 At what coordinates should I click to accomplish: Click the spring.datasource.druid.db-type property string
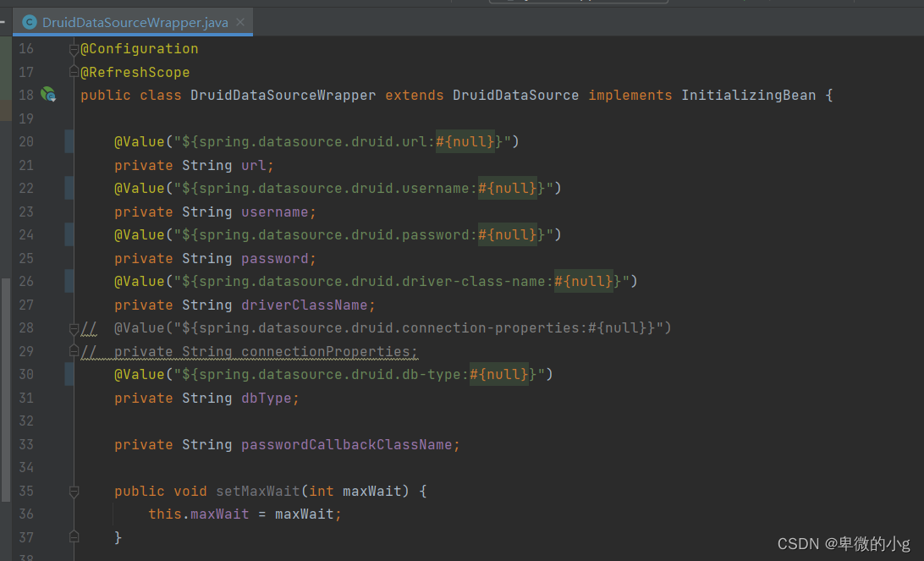(x=363, y=375)
